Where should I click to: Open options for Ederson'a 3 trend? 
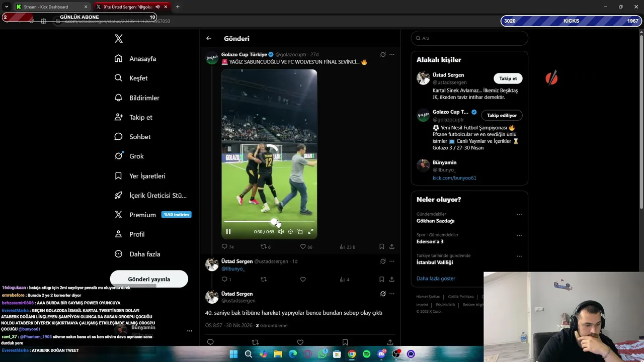point(519,235)
